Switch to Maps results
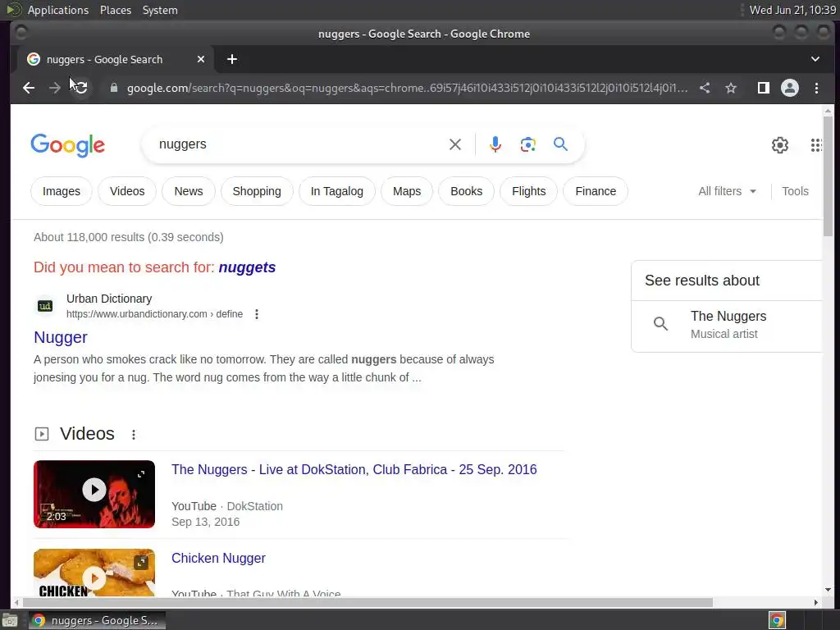 click(x=407, y=191)
